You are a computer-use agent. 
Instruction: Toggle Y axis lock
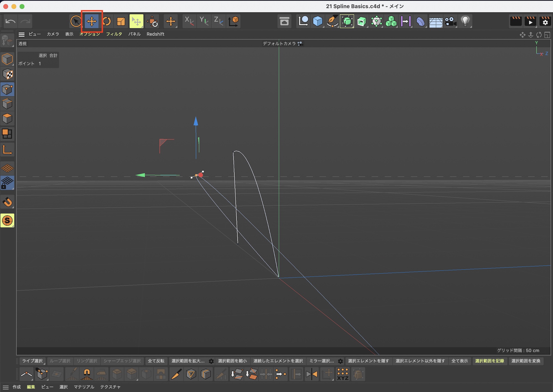click(204, 21)
